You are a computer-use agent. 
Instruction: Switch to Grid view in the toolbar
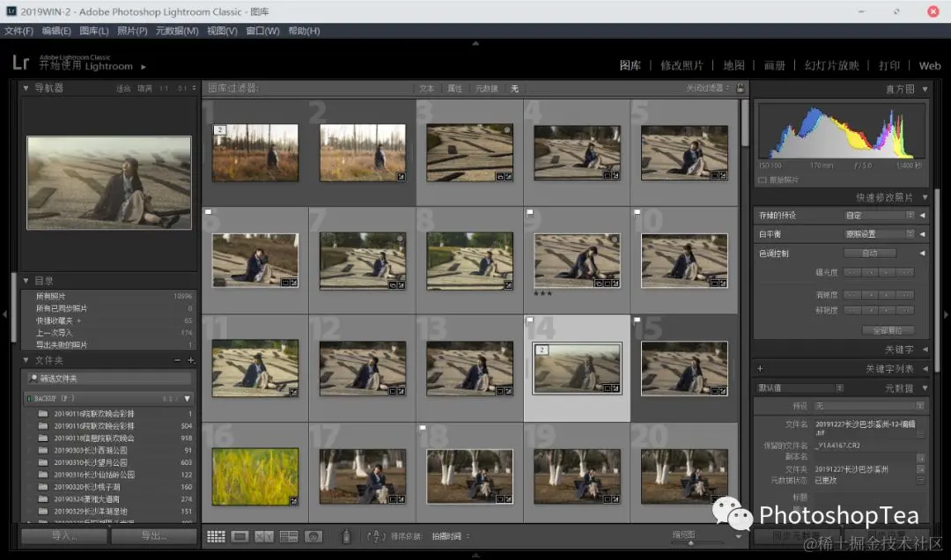(216, 536)
